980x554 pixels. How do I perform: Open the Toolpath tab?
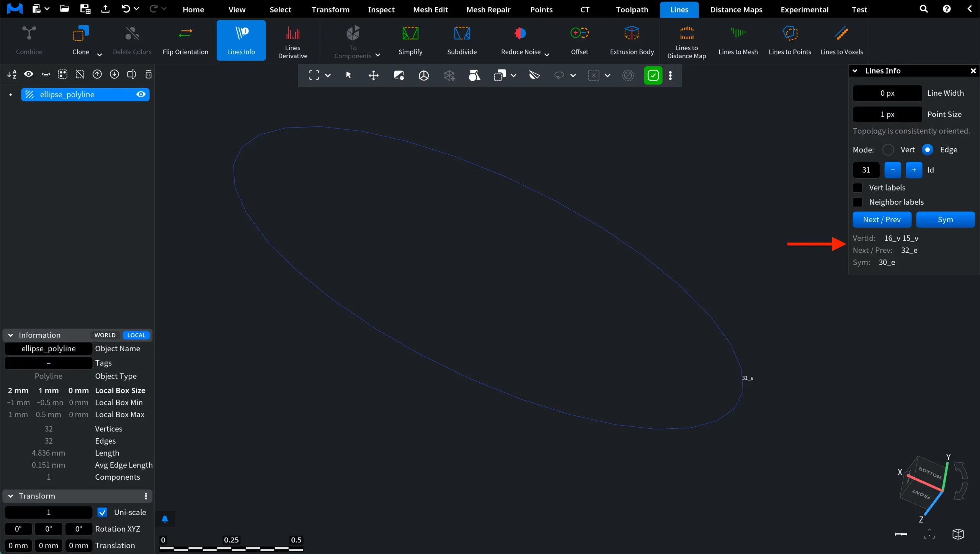[x=632, y=10]
